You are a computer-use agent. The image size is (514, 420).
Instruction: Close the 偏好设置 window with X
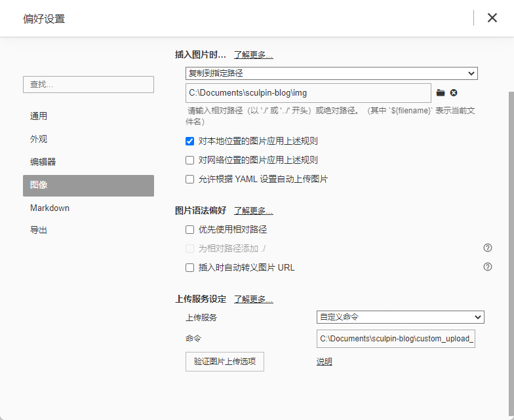tap(492, 18)
